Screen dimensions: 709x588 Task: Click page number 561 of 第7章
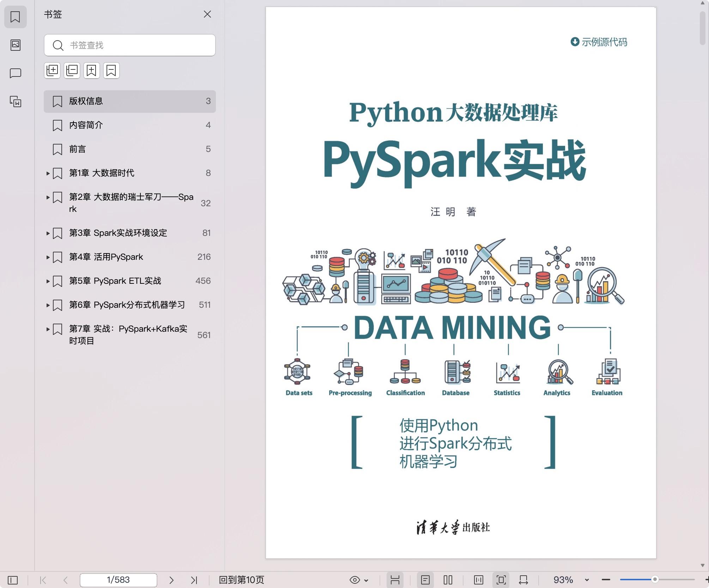pyautogui.click(x=204, y=335)
